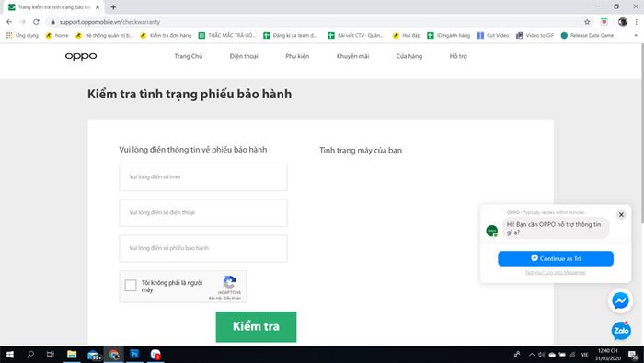
Task: Click the browser forward arrow
Action: (23, 22)
